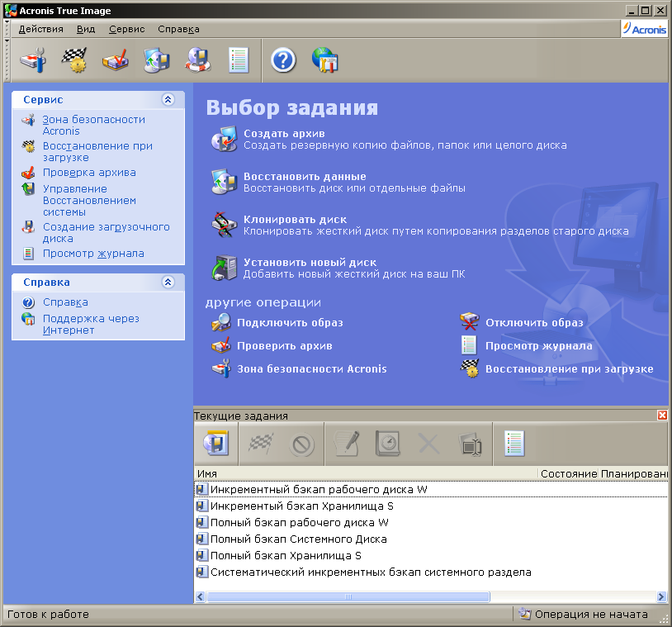Image resolution: width=672 pixels, height=627 pixels.
Task: Open the Действия menu
Action: click(40, 29)
